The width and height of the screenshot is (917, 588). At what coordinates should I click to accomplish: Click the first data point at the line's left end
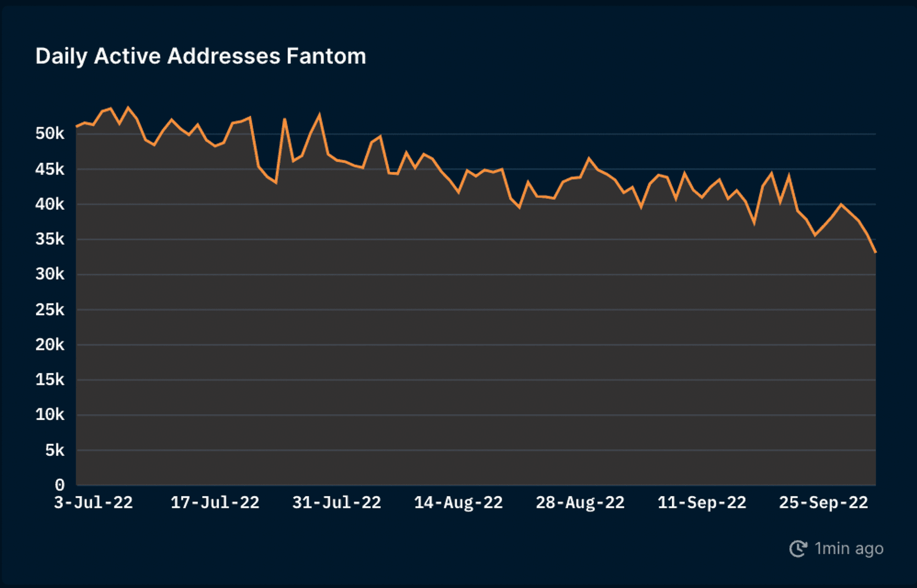point(77,126)
